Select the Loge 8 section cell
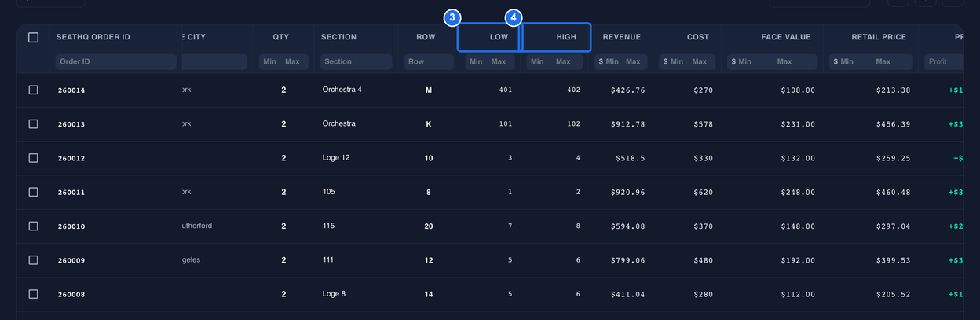 pyautogui.click(x=334, y=294)
